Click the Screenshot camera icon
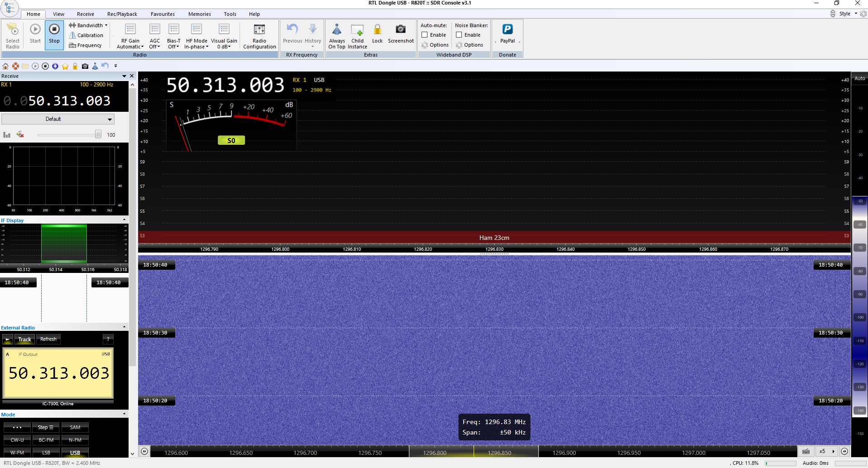Viewport: 868px width, 468px height. pyautogui.click(x=400, y=30)
